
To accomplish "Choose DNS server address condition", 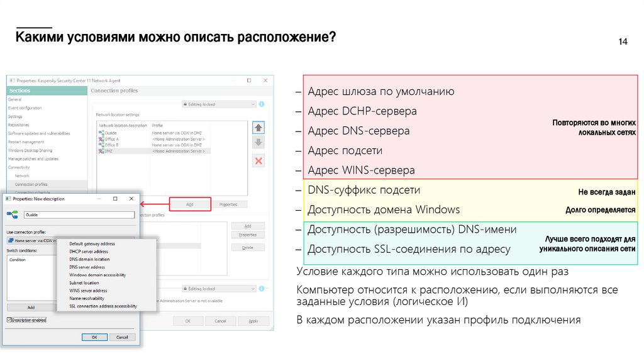I will coord(87,267).
